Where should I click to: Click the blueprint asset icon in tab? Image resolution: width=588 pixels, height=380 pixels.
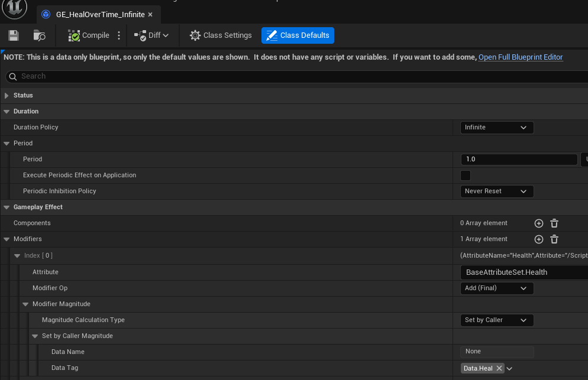tap(46, 15)
